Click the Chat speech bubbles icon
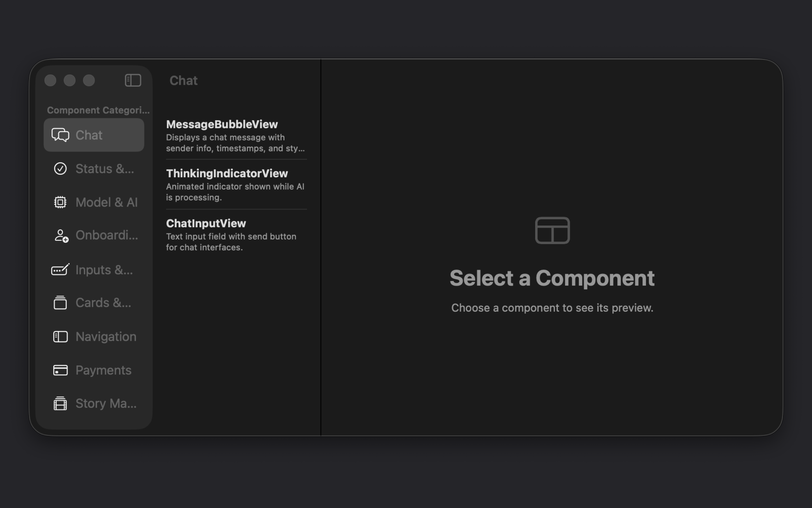Screen dimensions: 812x508 point(60,135)
